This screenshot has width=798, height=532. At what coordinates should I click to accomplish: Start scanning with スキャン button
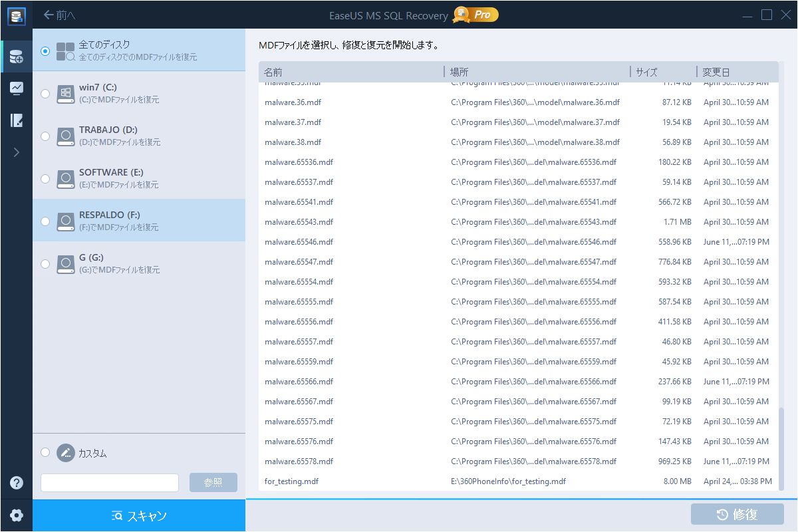[x=139, y=515]
